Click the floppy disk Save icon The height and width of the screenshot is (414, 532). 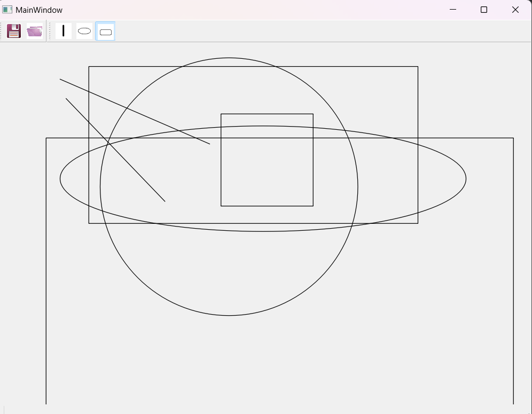point(14,31)
